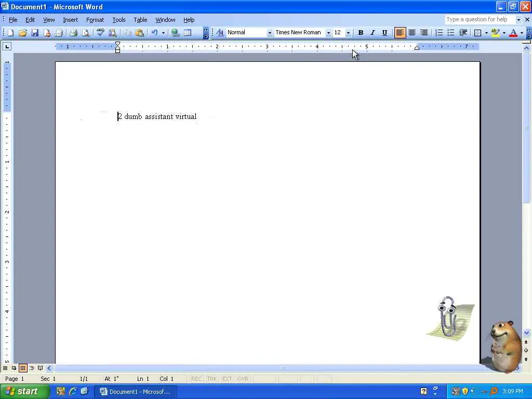The width and height of the screenshot is (532, 399).
Task: Click the E-mail icon in toolbar
Action: 59,33
